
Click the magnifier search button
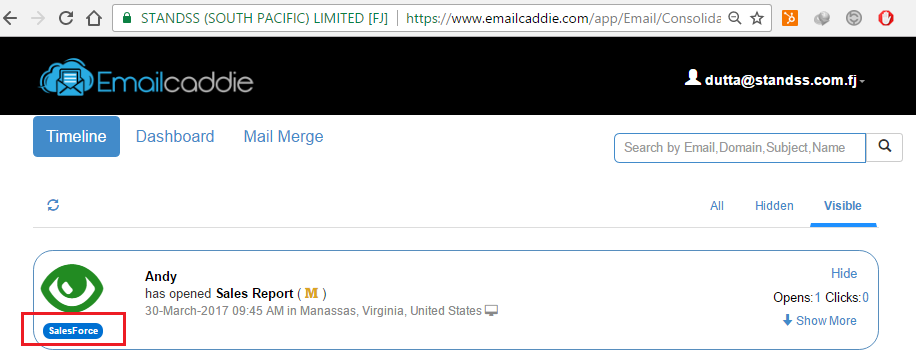point(884,147)
